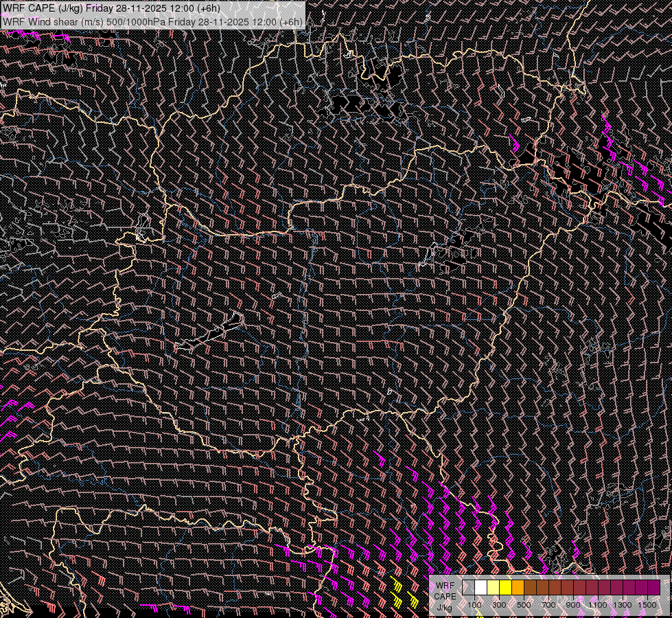672x618 pixels.
Task: Select the 1300 legend tick label
Action: tap(623, 605)
